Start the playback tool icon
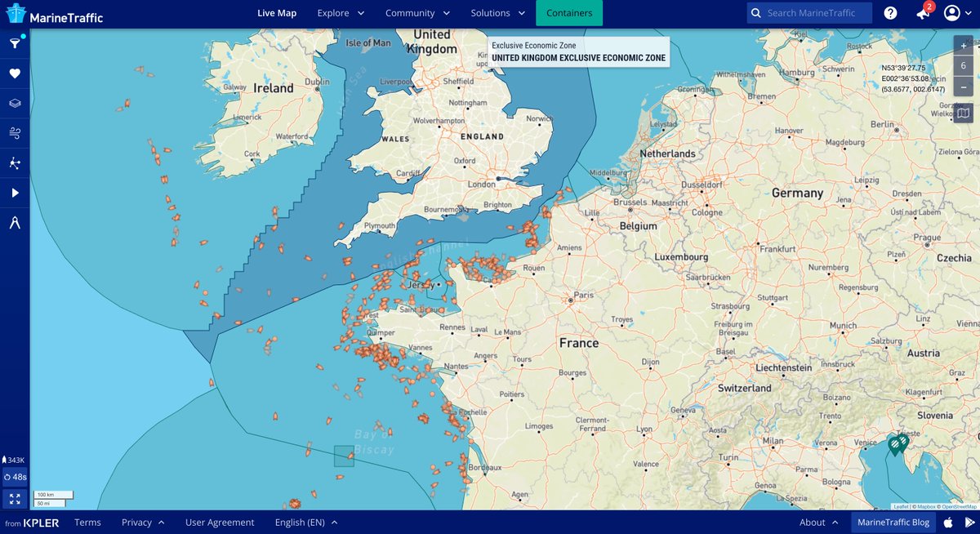Image resolution: width=980 pixels, height=534 pixels. 15,194
